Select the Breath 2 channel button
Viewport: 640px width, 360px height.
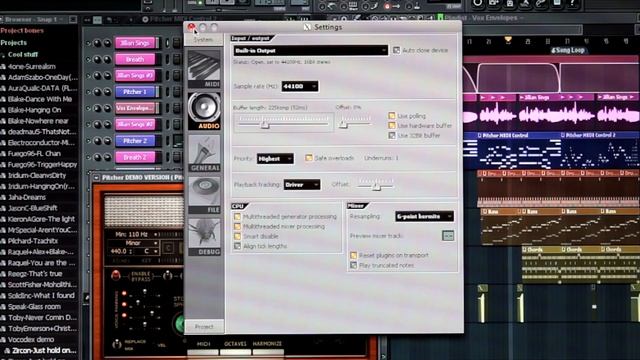tap(135, 157)
